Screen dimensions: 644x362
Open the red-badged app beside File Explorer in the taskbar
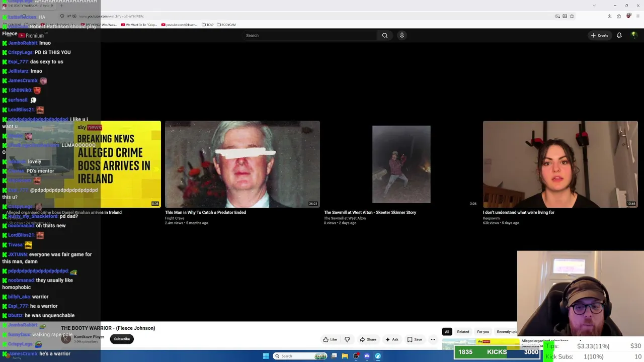[x=356, y=356]
